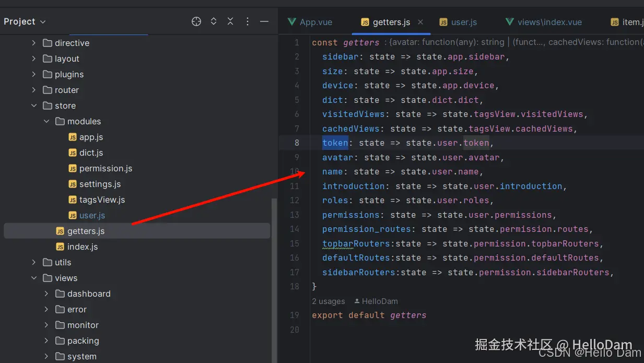644x363 pixels.
Task: Switch to the App.vue tab
Action: pos(310,22)
